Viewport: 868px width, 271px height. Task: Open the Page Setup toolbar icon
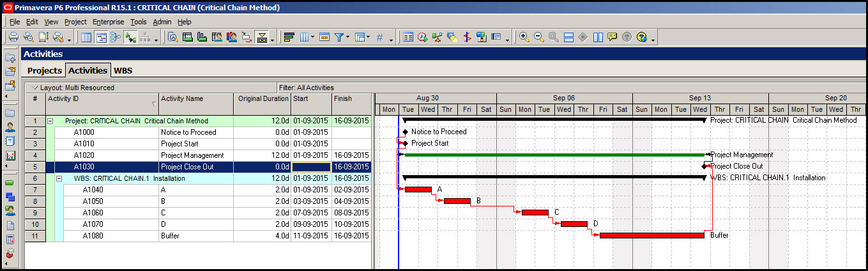[x=43, y=37]
